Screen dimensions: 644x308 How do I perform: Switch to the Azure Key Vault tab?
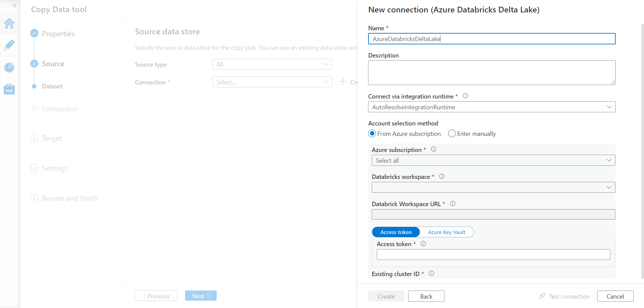pyautogui.click(x=446, y=232)
